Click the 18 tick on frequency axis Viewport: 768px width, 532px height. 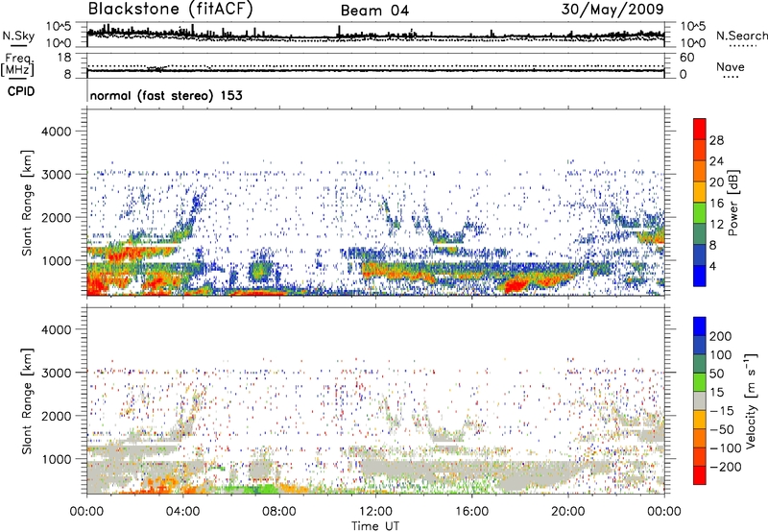[x=64, y=58]
